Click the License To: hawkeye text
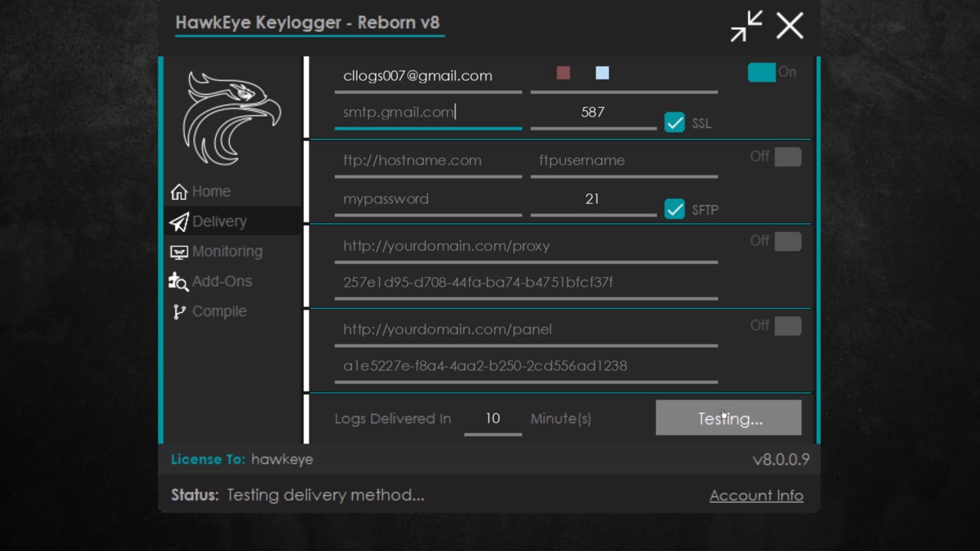980x551 pixels. point(242,460)
